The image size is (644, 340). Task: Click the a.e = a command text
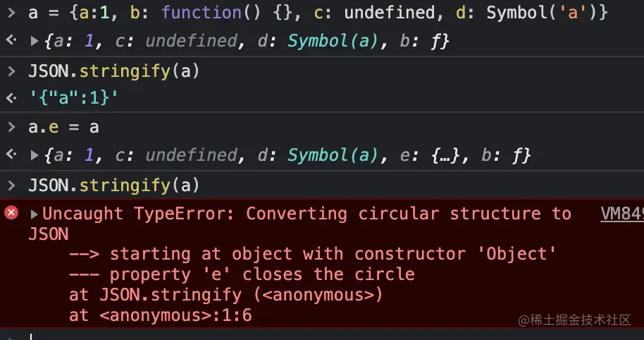(x=63, y=127)
